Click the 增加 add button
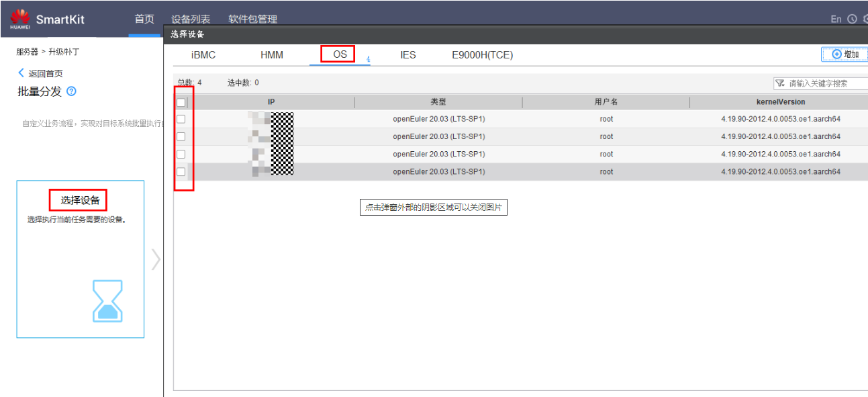 [845, 54]
